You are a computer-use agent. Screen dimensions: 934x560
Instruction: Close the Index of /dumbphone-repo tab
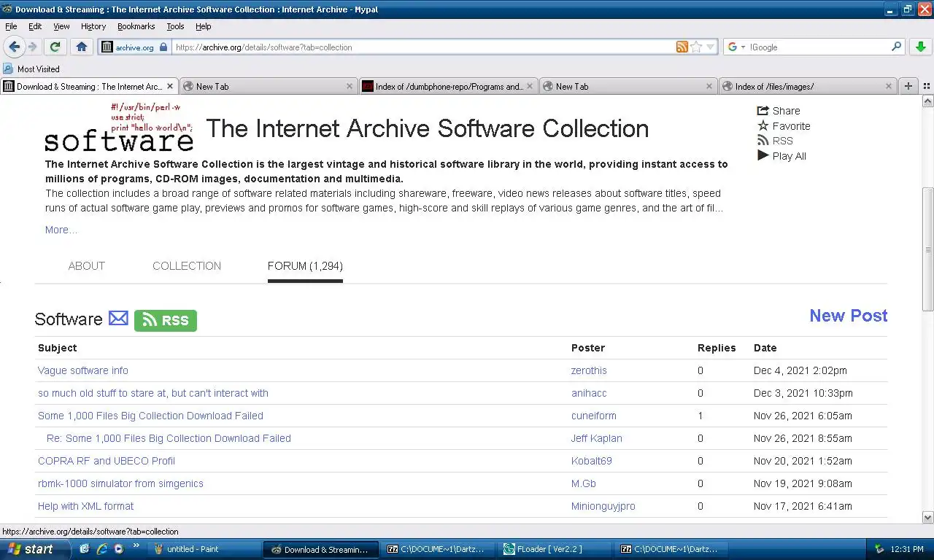pos(529,86)
